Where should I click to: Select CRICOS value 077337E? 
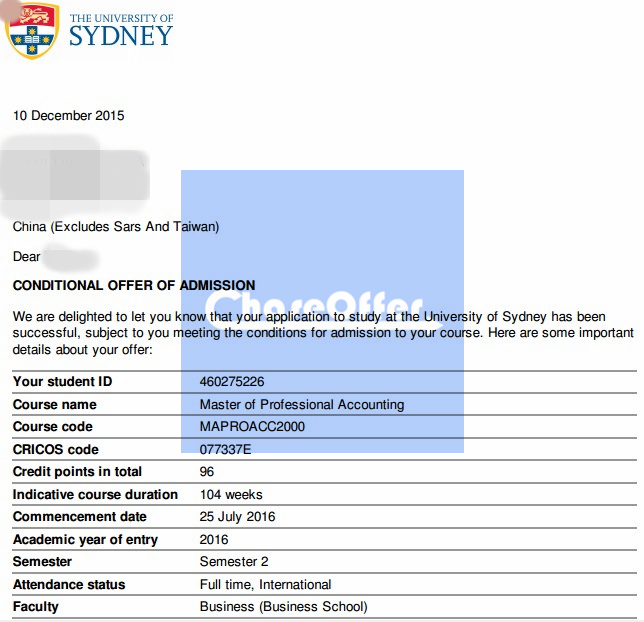click(225, 449)
